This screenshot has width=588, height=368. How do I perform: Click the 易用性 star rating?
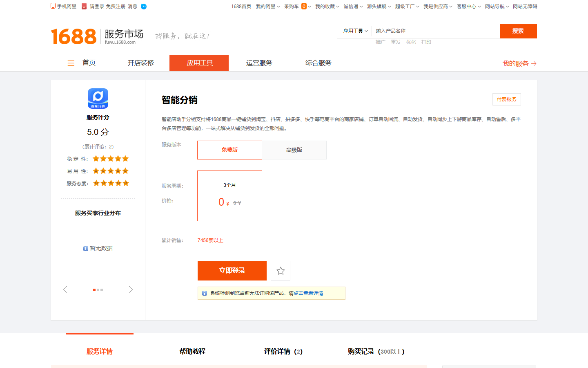coord(111,171)
